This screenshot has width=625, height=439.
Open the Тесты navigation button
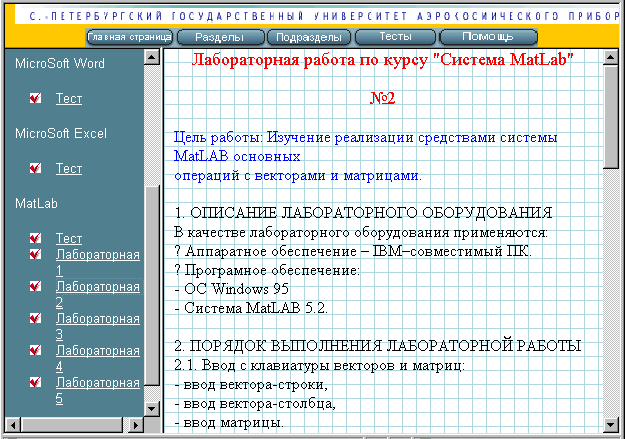(x=395, y=37)
